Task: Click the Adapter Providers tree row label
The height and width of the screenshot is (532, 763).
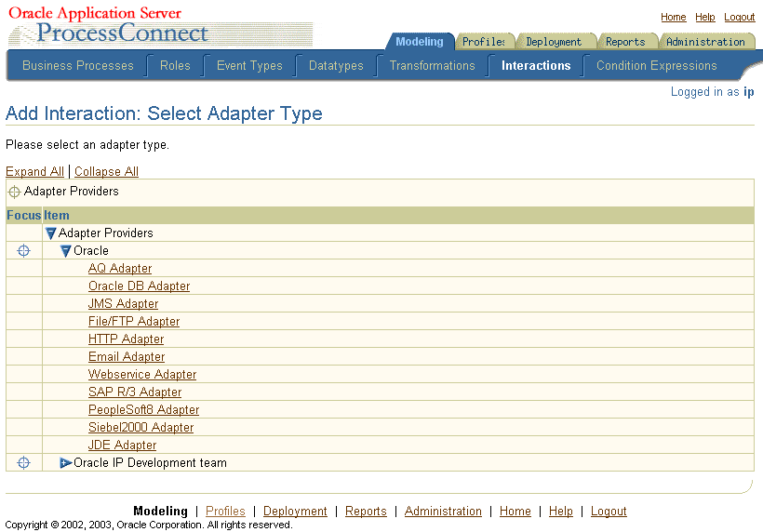Action: coord(105,233)
